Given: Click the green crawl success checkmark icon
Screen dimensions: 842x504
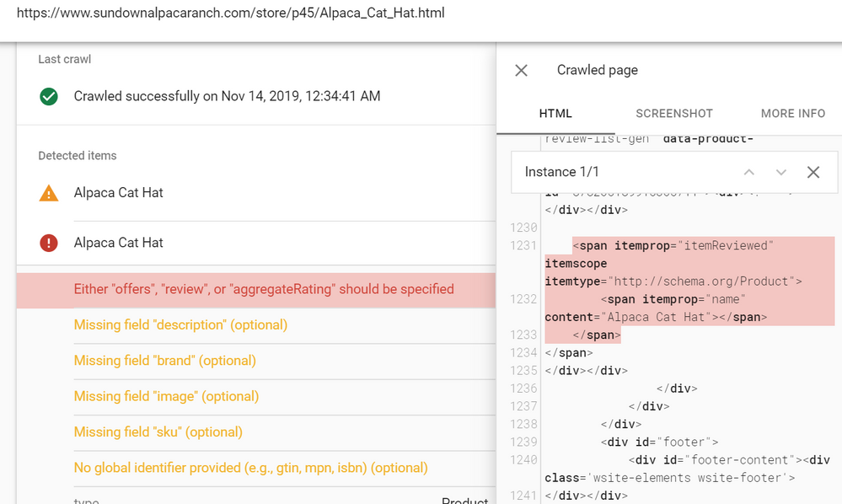Looking at the screenshot, I should pos(49,96).
